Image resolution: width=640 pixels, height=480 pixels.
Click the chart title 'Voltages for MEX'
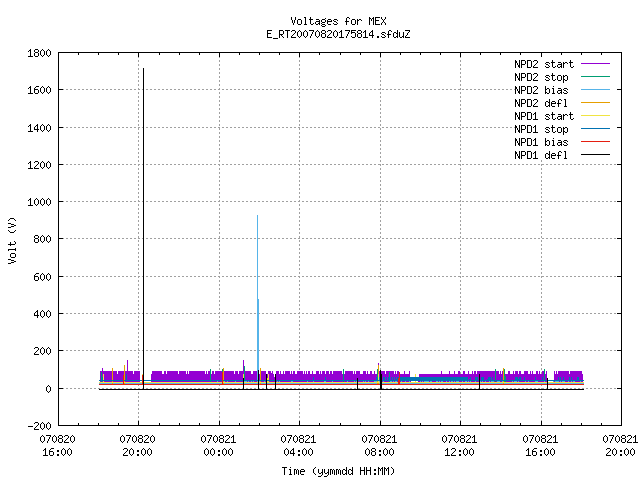[338, 21]
